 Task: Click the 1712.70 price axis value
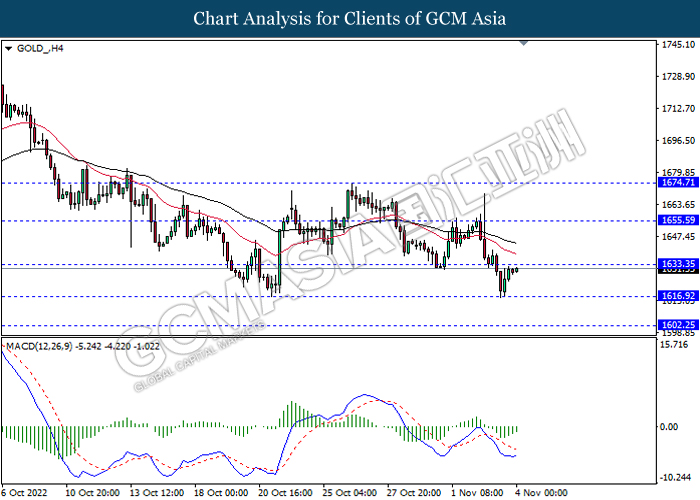[x=678, y=108]
